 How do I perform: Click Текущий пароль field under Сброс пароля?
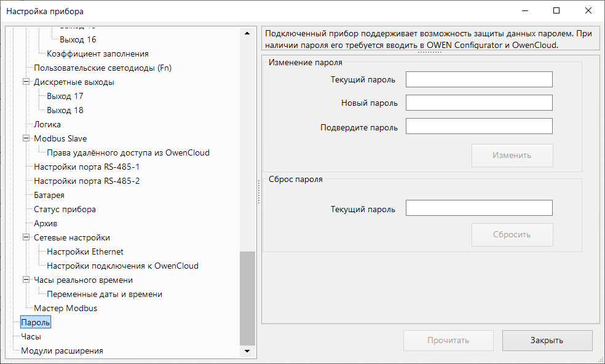(x=479, y=208)
